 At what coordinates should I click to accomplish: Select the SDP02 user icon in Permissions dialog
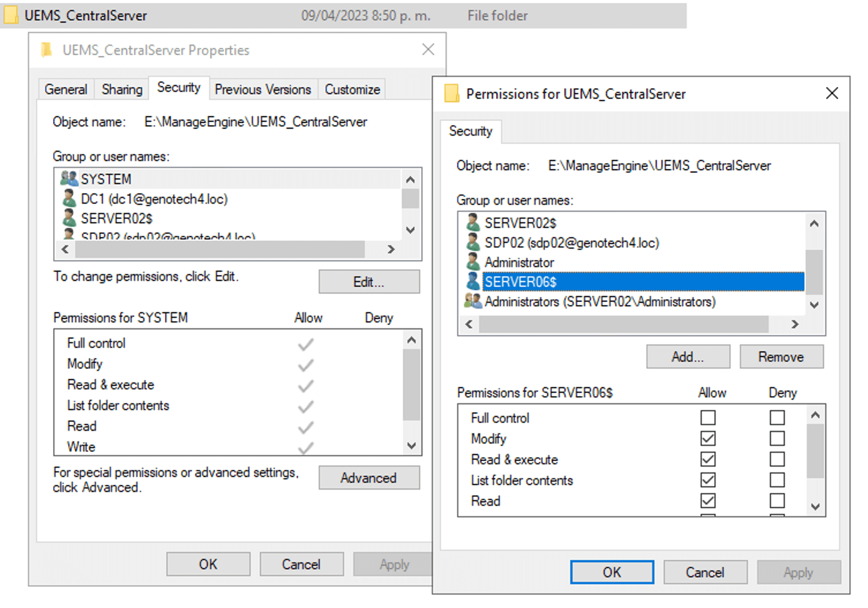[x=473, y=242]
